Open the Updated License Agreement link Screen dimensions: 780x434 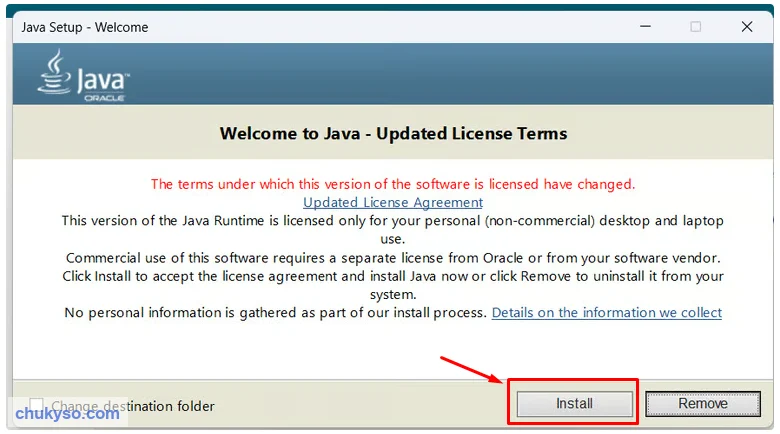(x=393, y=203)
